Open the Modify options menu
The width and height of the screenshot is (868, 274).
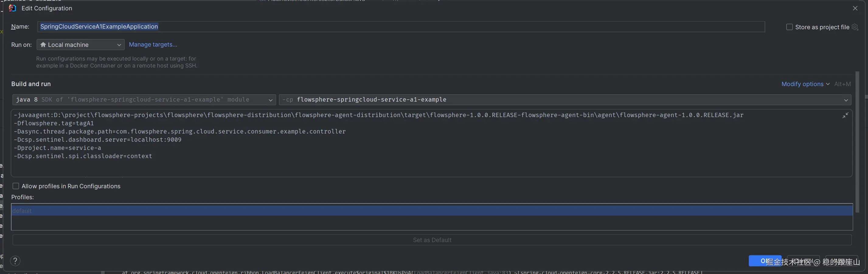tap(805, 84)
